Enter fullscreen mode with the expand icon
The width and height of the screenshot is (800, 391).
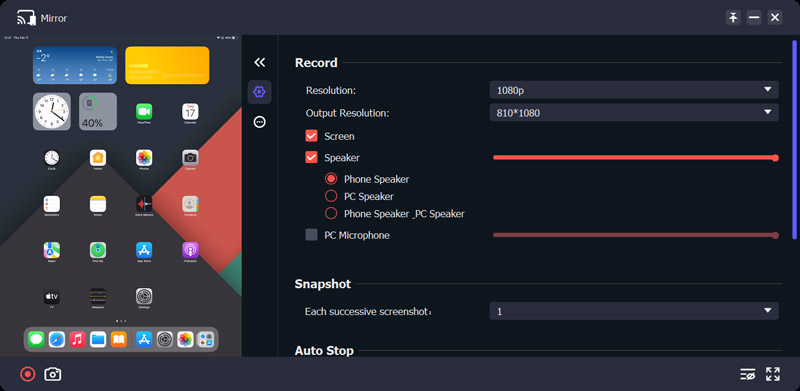(x=773, y=374)
